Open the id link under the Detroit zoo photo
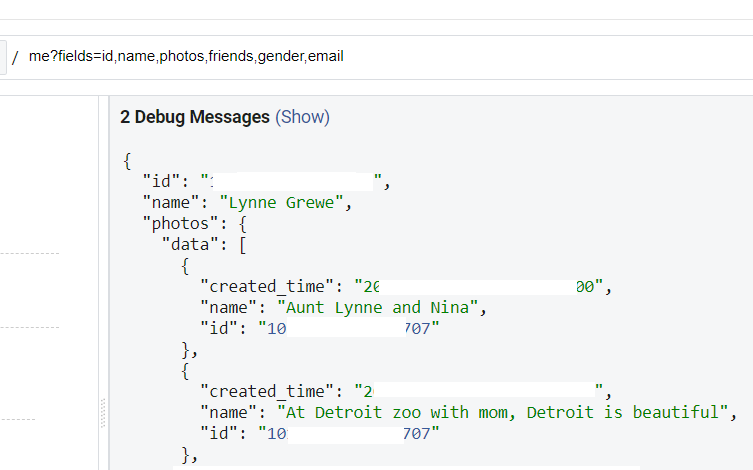 click(x=349, y=433)
